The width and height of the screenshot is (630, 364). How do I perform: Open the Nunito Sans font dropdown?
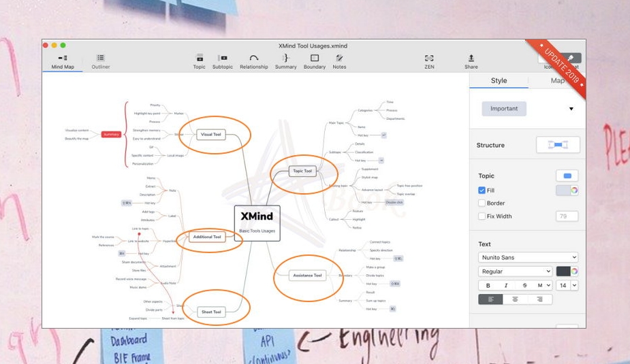point(528,257)
